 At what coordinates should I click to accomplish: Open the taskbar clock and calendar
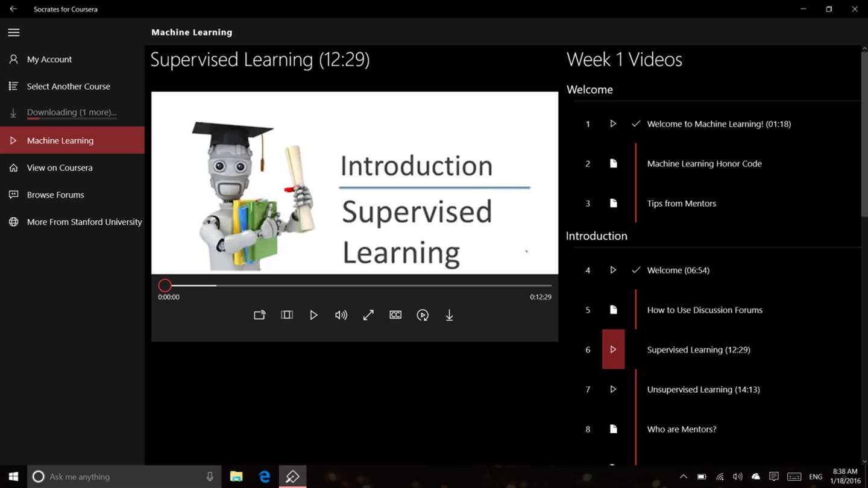[844, 477]
